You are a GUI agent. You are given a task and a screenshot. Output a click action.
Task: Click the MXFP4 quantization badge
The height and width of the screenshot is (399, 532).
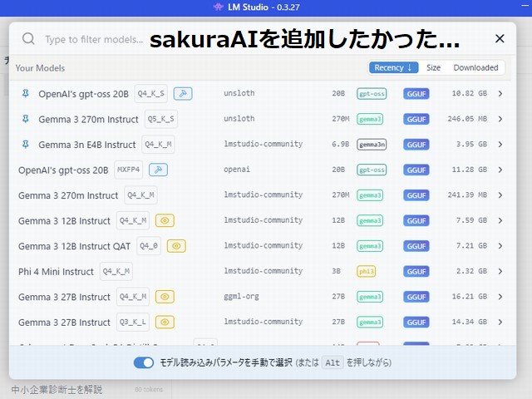128,170
